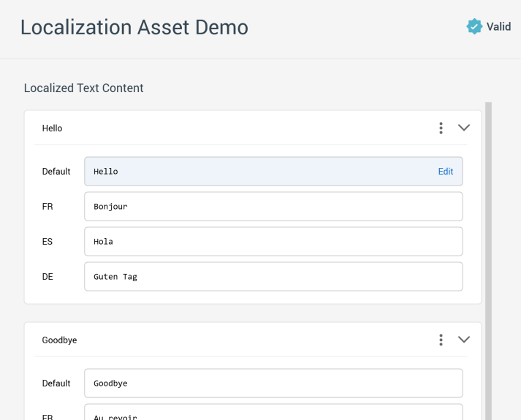Image resolution: width=521 pixels, height=420 pixels.
Task: Collapse the Goodbye card using its chevron
Action: click(x=464, y=340)
